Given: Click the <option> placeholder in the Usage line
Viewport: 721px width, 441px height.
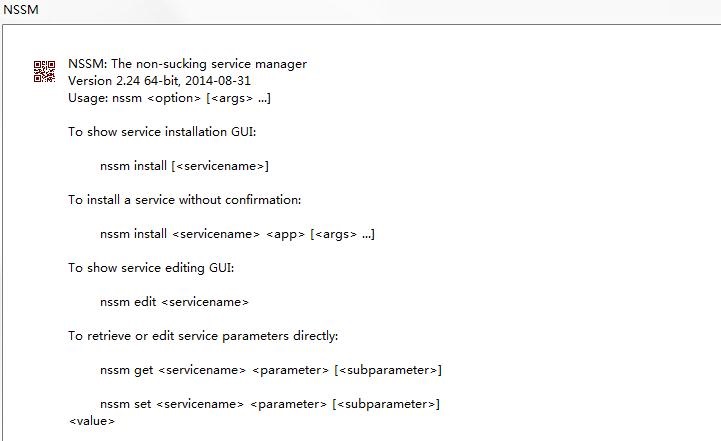Looking at the screenshot, I should [174, 98].
